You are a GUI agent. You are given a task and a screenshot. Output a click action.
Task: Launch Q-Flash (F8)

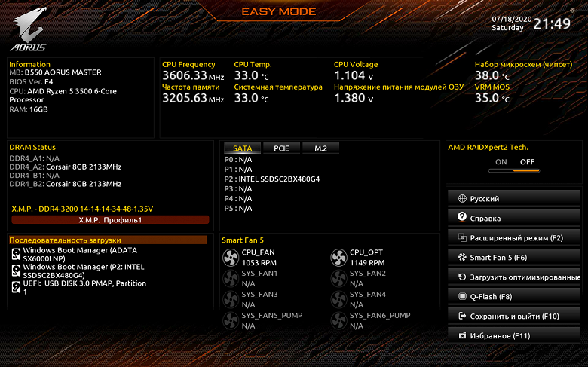[514, 296]
